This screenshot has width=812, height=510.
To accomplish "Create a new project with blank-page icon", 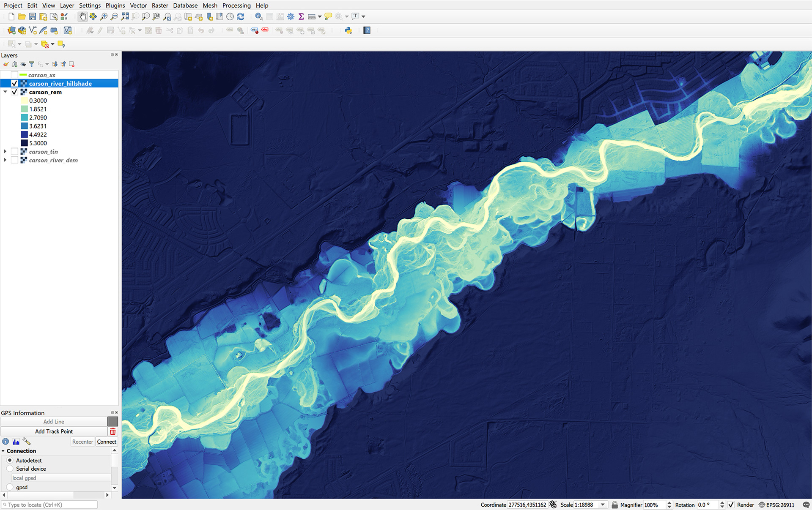I will pyautogui.click(x=11, y=16).
